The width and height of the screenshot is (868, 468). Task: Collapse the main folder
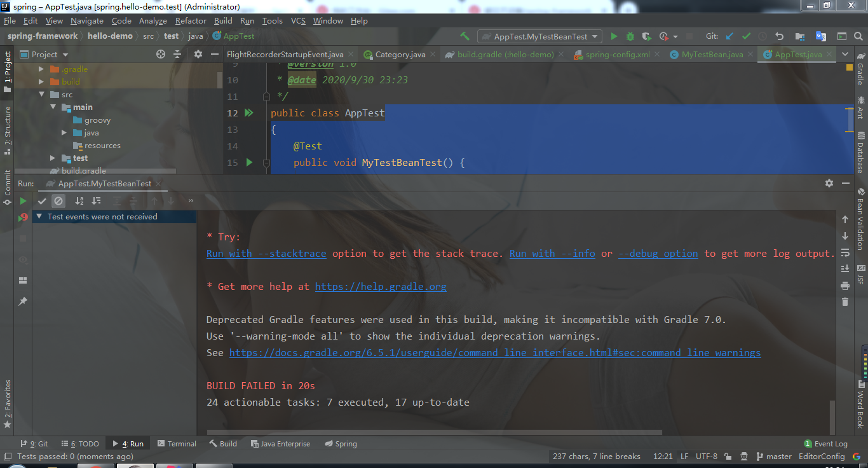click(x=53, y=107)
